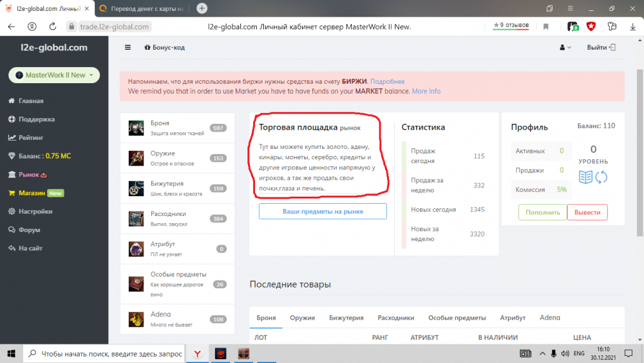Open the level guide book icon
The height and width of the screenshot is (363, 644).
(x=585, y=177)
